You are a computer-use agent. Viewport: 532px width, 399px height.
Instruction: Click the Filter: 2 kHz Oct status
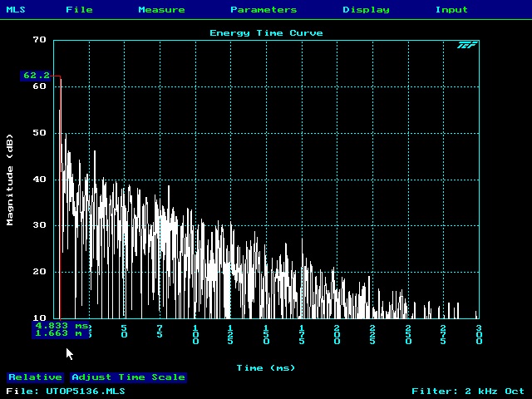click(x=468, y=392)
